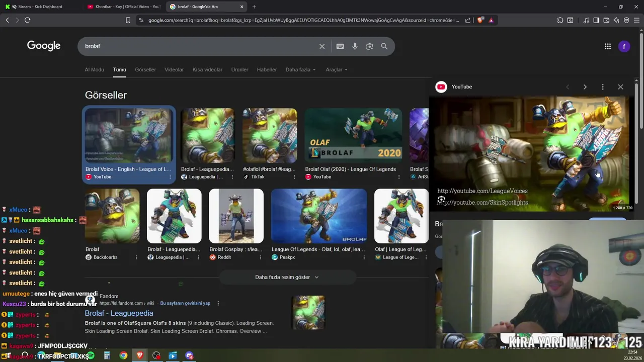Expand the Daha fazla filter dropdown
The image size is (644, 362).
click(x=300, y=69)
